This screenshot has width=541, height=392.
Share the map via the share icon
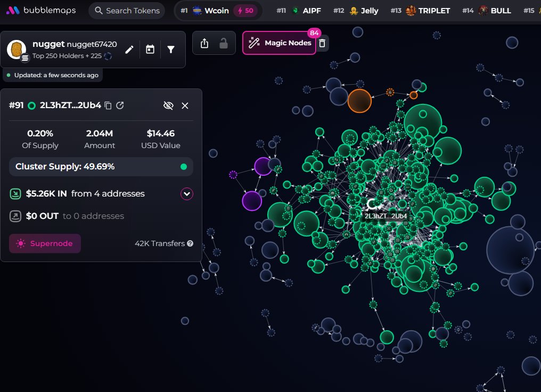204,43
